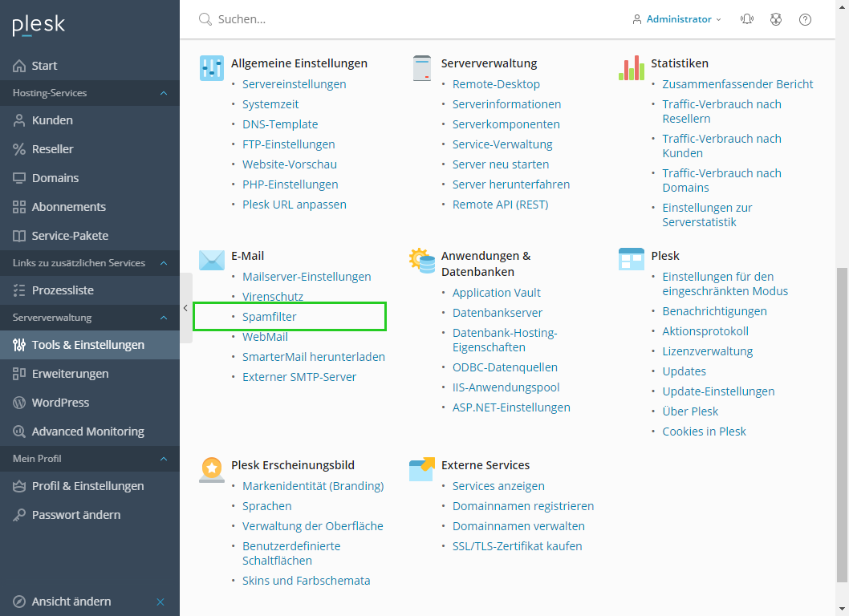Open Cookies in Plesk link
849x616 pixels.
tap(704, 432)
